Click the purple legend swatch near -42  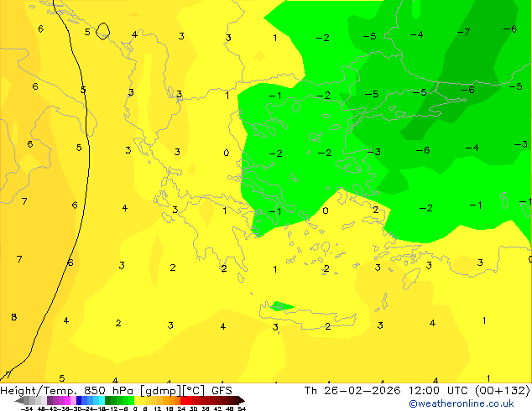pos(50,400)
